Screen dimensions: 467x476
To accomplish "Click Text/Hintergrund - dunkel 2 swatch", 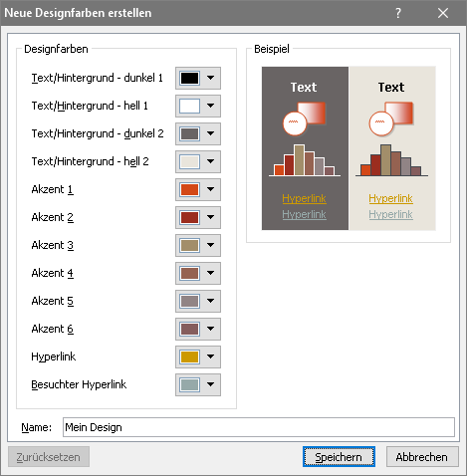I will click(189, 133).
